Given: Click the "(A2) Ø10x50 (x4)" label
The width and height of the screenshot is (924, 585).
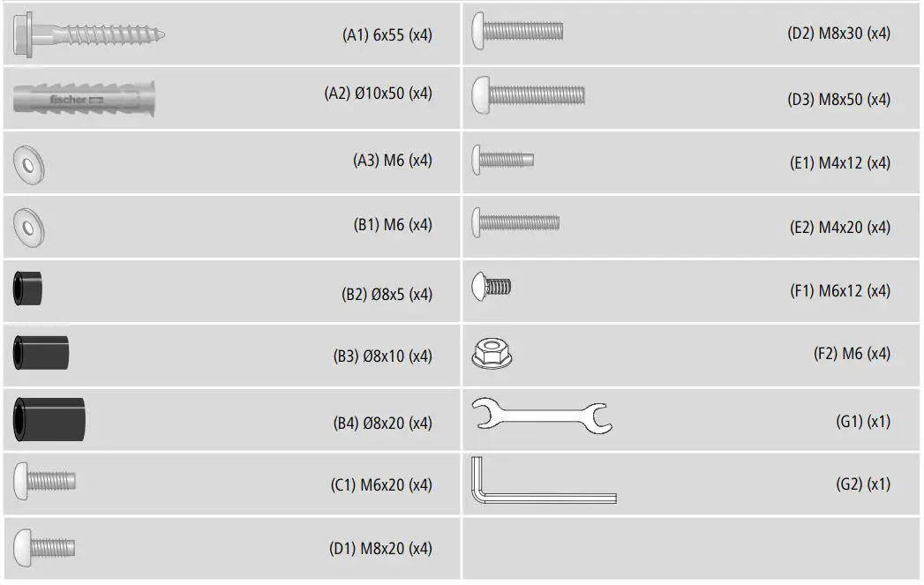Looking at the screenshot, I should pos(378,94).
